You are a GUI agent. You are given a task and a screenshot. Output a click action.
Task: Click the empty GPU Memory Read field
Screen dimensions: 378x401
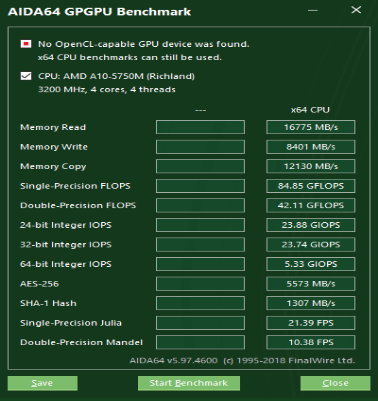coord(200,127)
